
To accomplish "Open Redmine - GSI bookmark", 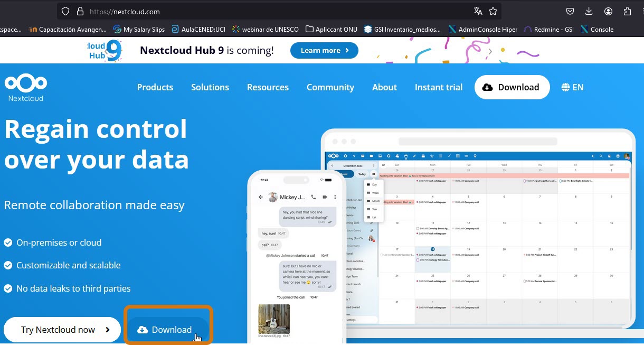I will pos(548,30).
